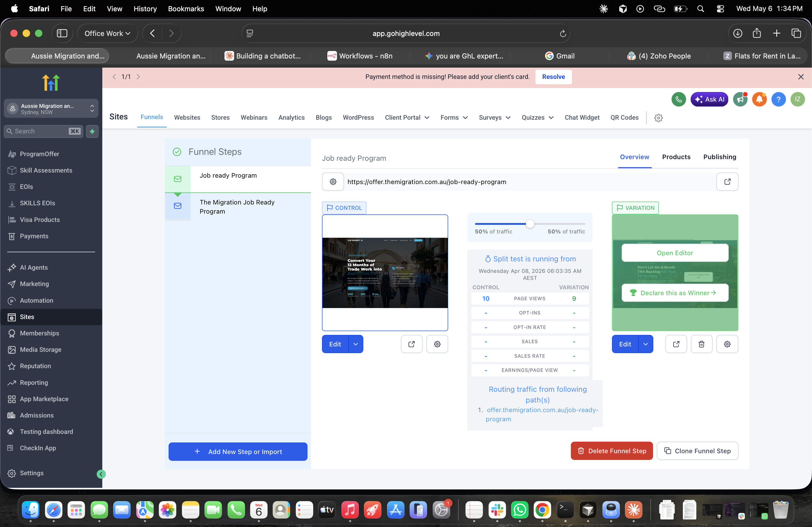This screenshot has width=812, height=527.
Task: Open the IZ user avatar
Action: click(x=797, y=99)
